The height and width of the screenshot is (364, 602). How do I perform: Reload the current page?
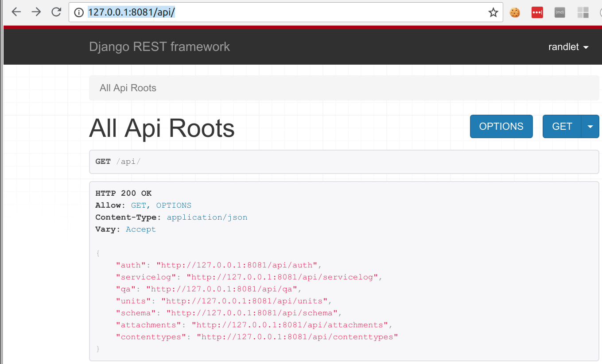tap(56, 12)
